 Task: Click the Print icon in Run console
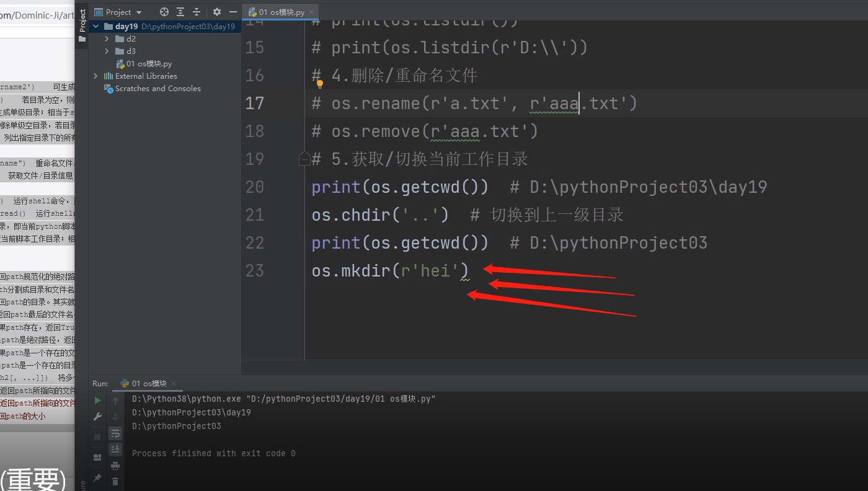click(115, 466)
